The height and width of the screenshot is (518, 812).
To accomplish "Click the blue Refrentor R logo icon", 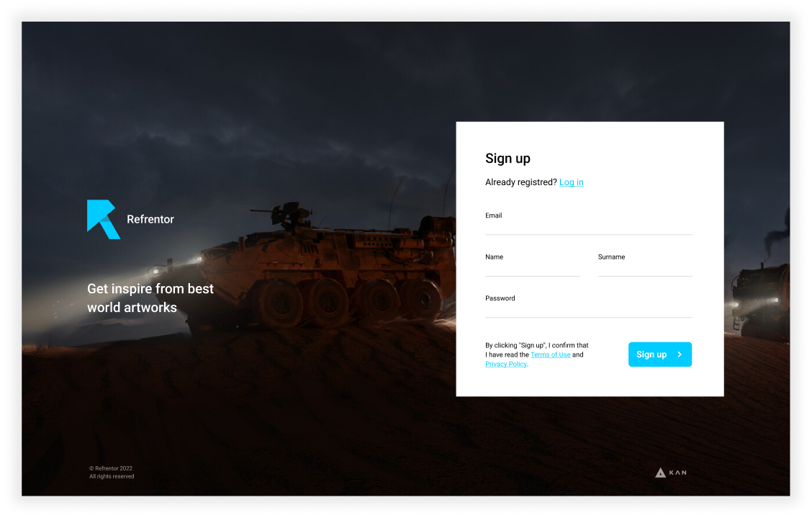I will pos(104,219).
